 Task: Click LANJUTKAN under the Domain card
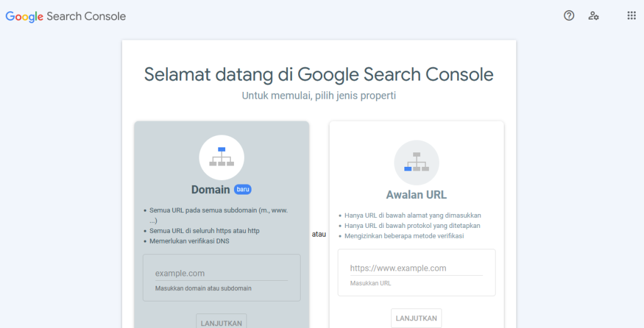221,322
